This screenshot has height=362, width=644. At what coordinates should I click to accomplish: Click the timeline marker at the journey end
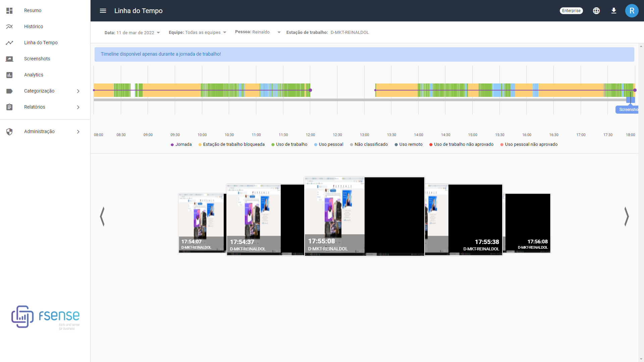[x=635, y=90]
